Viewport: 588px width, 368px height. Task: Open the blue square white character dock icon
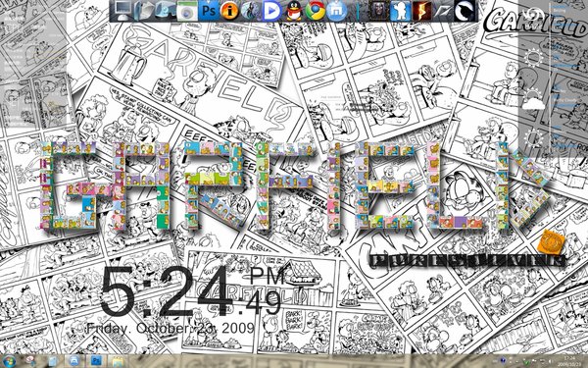(x=400, y=11)
